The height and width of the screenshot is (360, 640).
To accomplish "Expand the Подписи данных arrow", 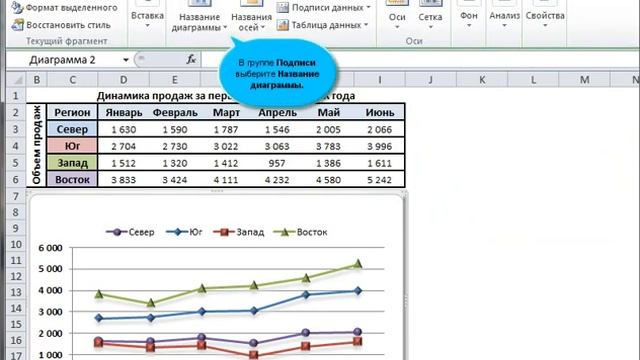I will (368, 7).
